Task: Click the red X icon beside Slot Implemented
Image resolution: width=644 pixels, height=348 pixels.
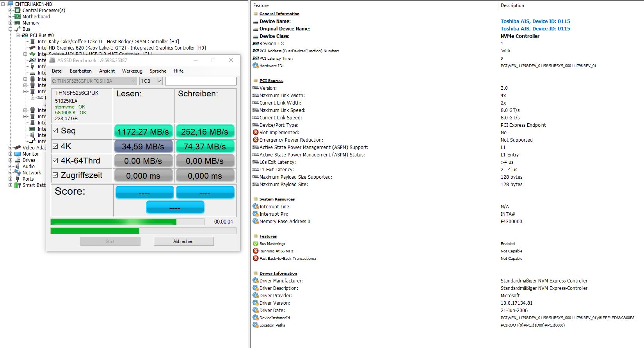Action: [256, 132]
